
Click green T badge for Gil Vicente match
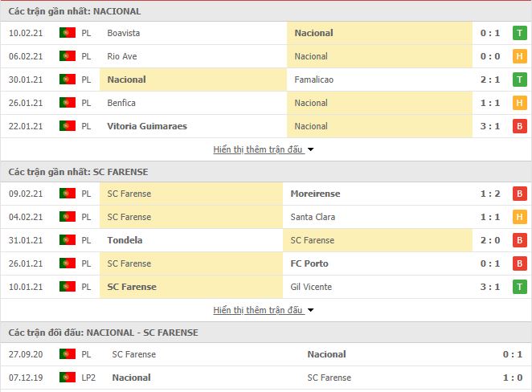[x=519, y=287]
